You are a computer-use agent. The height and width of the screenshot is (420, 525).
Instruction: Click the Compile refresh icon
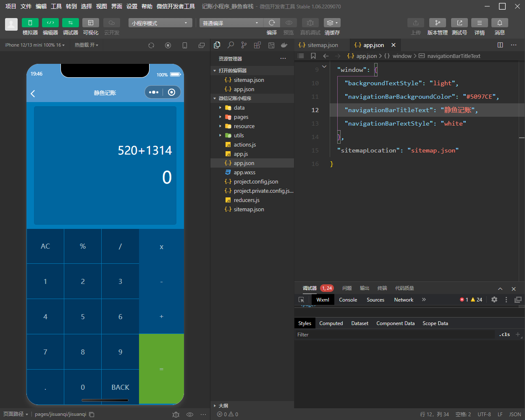pyautogui.click(x=272, y=23)
